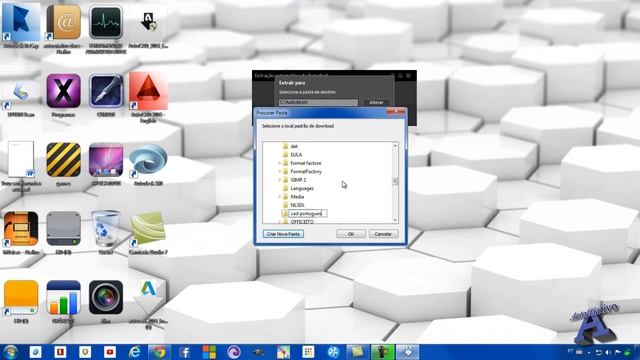Viewport: 640px width, 360px height.
Task: Open the sticky notes taskbar icon
Action: tap(358, 352)
